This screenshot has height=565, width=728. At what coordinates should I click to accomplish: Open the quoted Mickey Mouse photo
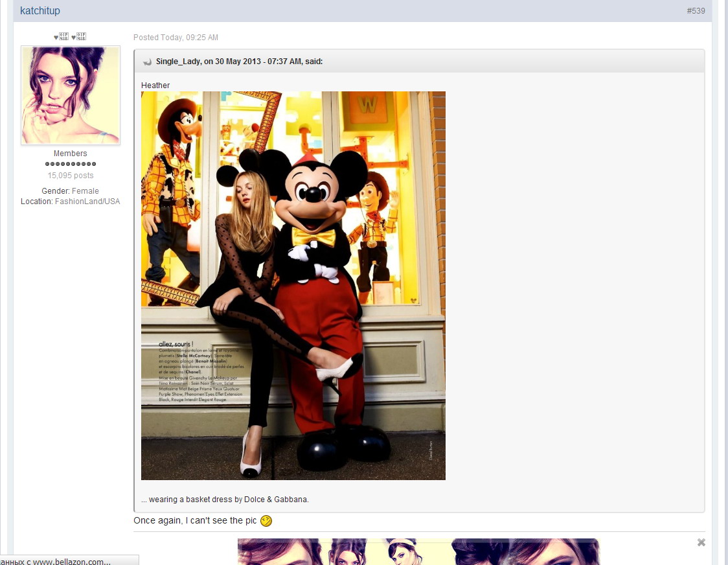[293, 285]
